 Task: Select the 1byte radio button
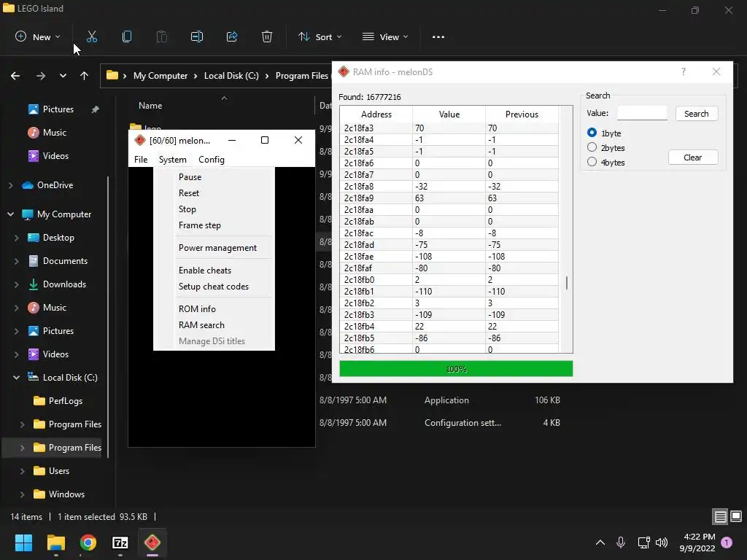(x=592, y=133)
